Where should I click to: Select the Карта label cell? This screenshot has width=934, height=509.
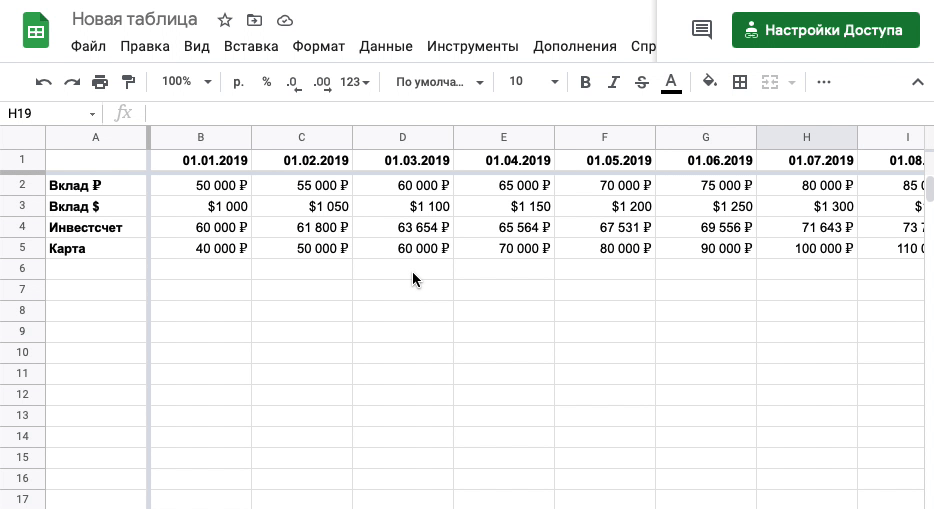tap(96, 248)
